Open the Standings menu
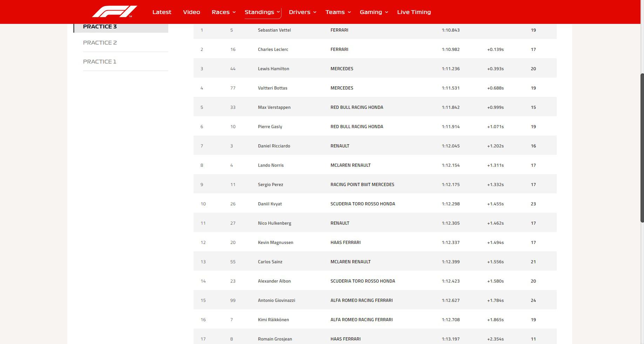The height and width of the screenshot is (344, 644). (259, 12)
